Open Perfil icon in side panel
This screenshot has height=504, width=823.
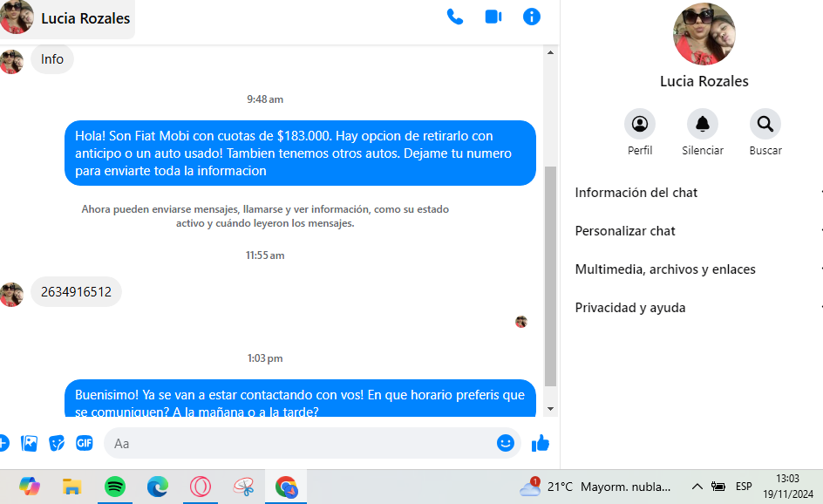(640, 125)
